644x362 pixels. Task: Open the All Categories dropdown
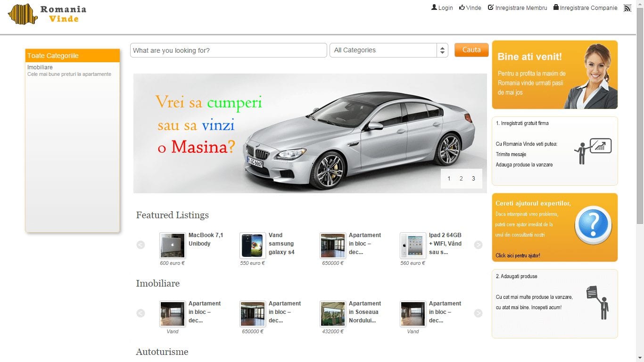click(389, 50)
